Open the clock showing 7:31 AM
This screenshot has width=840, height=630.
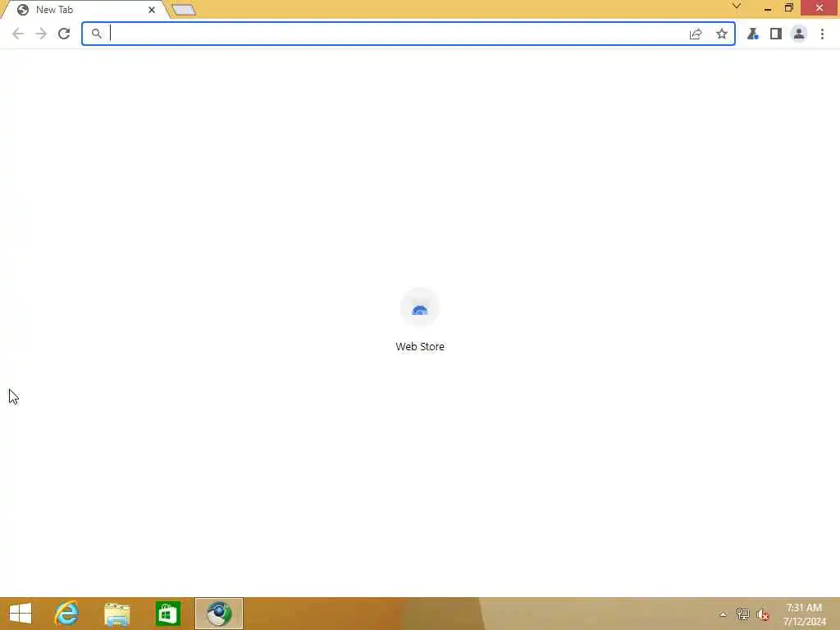tap(804, 614)
